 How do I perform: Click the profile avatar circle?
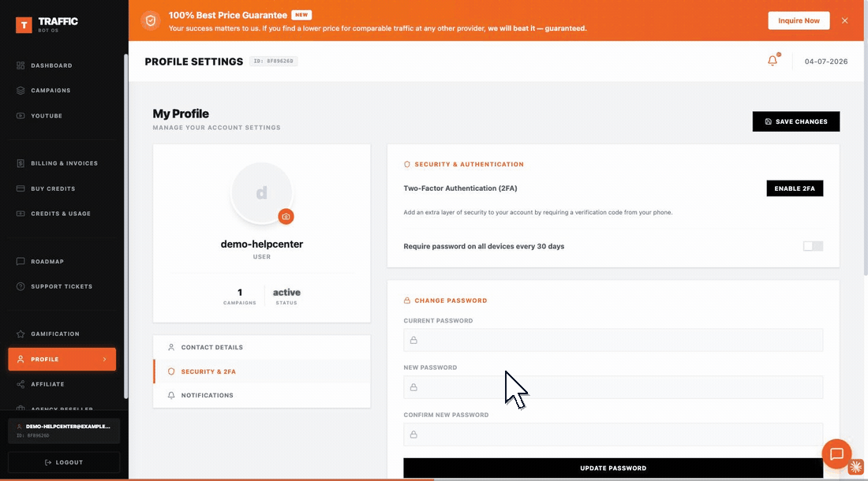point(262,192)
